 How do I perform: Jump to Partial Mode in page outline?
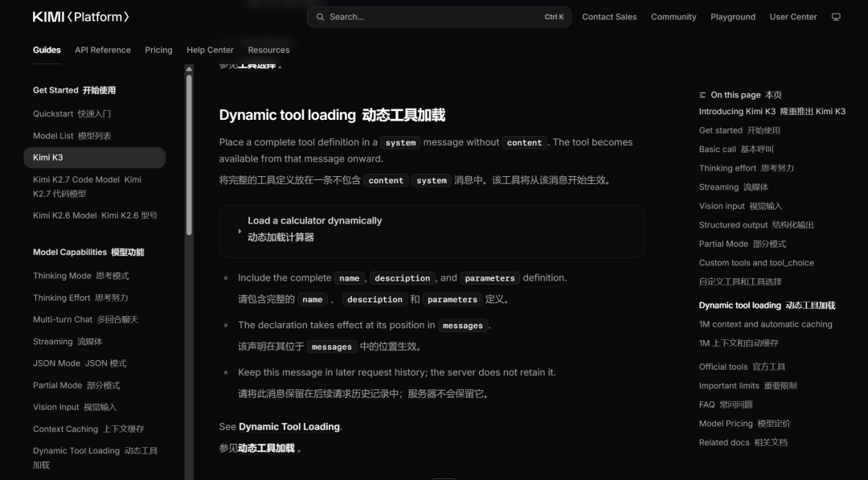click(x=743, y=244)
